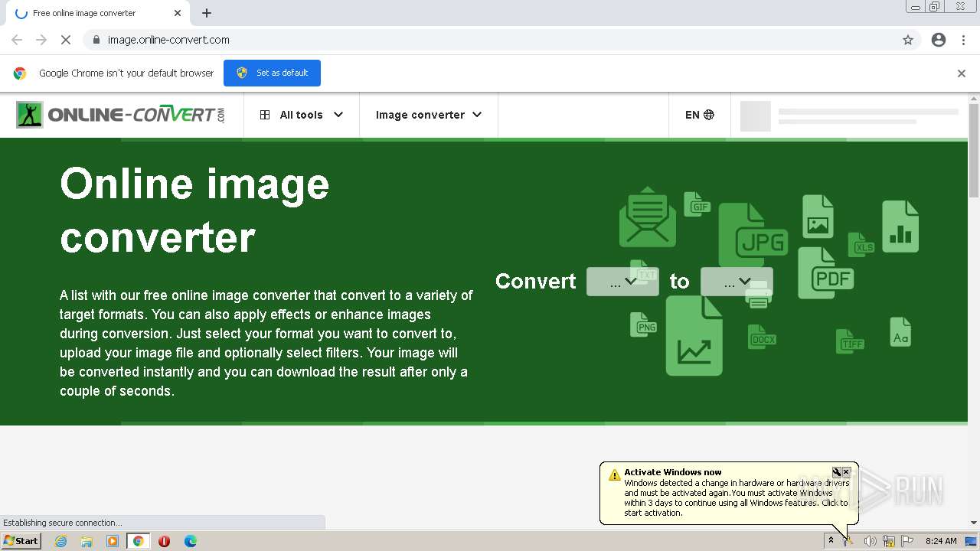Open a new browser tab
This screenshot has height=551, width=980.
pyautogui.click(x=207, y=13)
